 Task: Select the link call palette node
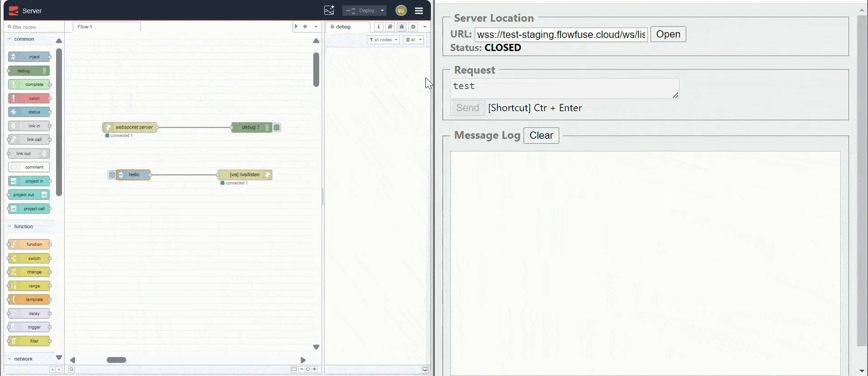[29, 140]
